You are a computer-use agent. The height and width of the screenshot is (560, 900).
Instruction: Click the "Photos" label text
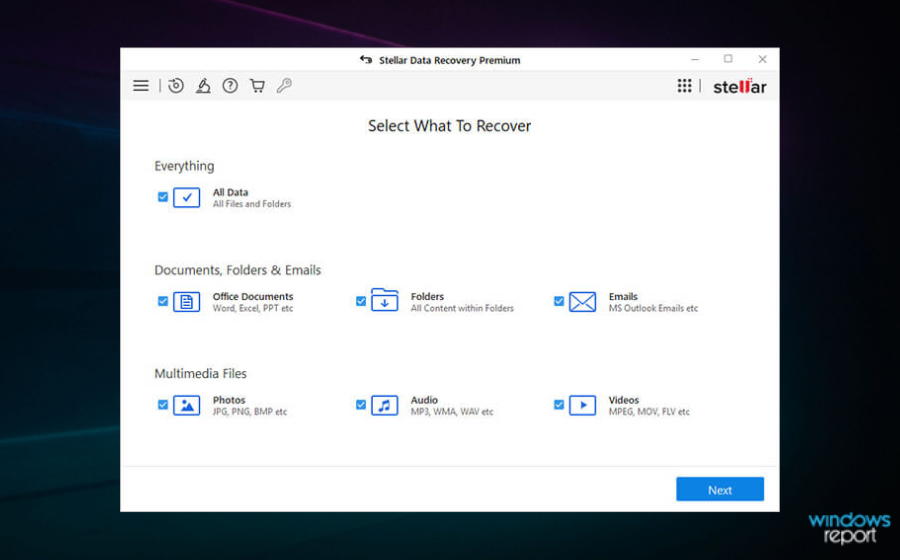229,400
